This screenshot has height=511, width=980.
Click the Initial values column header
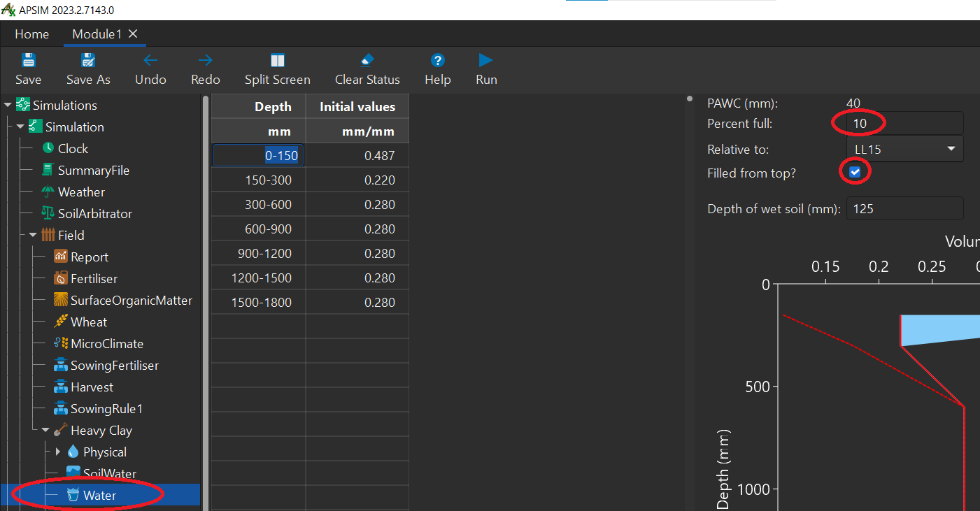coord(357,107)
